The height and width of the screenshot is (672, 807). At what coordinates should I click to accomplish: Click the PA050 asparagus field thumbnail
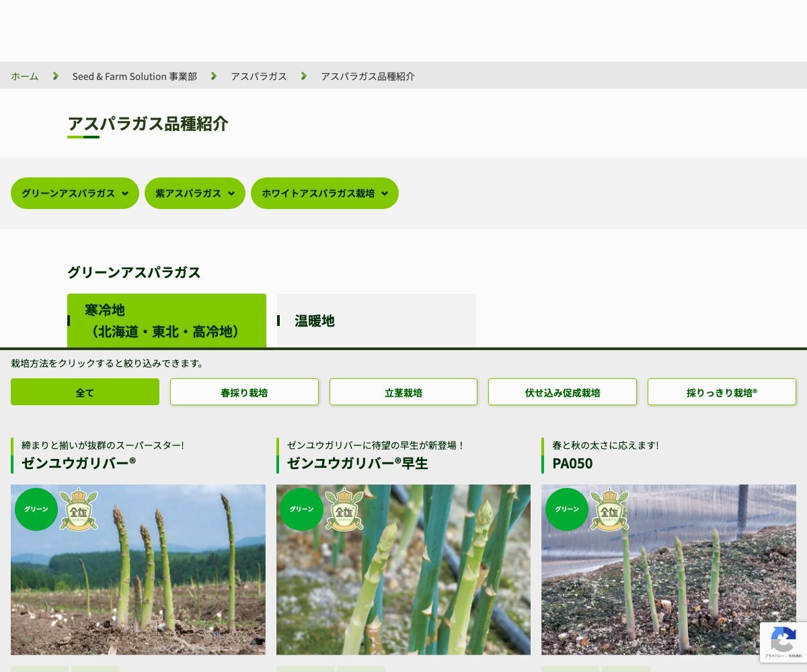tap(668, 570)
